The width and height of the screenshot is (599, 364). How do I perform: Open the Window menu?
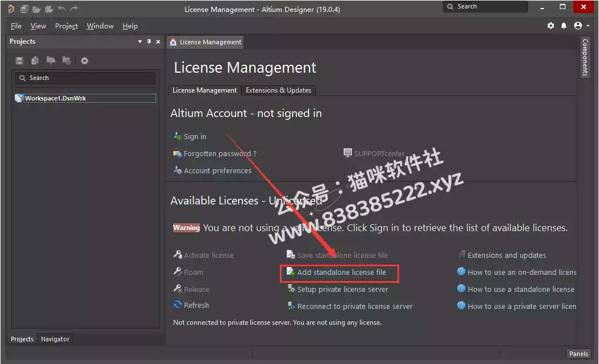[100, 26]
